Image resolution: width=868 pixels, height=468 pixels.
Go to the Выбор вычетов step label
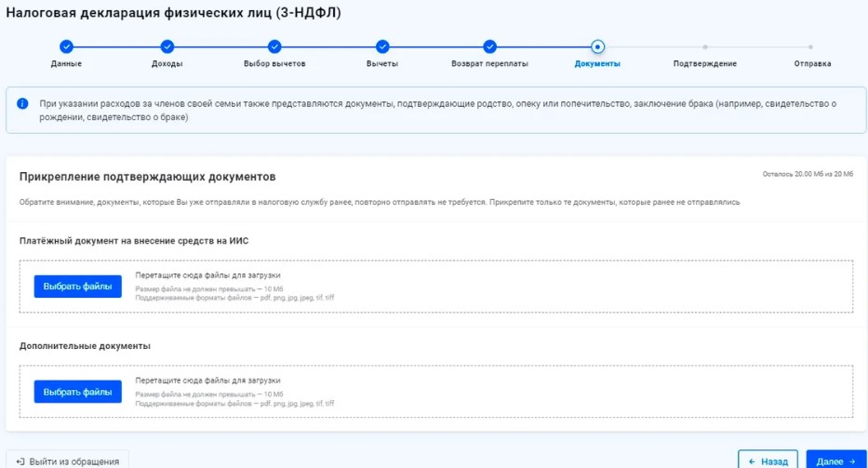click(x=274, y=63)
